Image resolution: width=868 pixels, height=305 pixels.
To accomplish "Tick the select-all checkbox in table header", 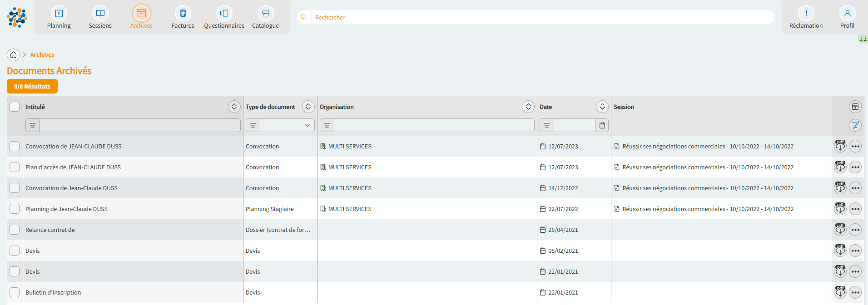I will pos(15,107).
